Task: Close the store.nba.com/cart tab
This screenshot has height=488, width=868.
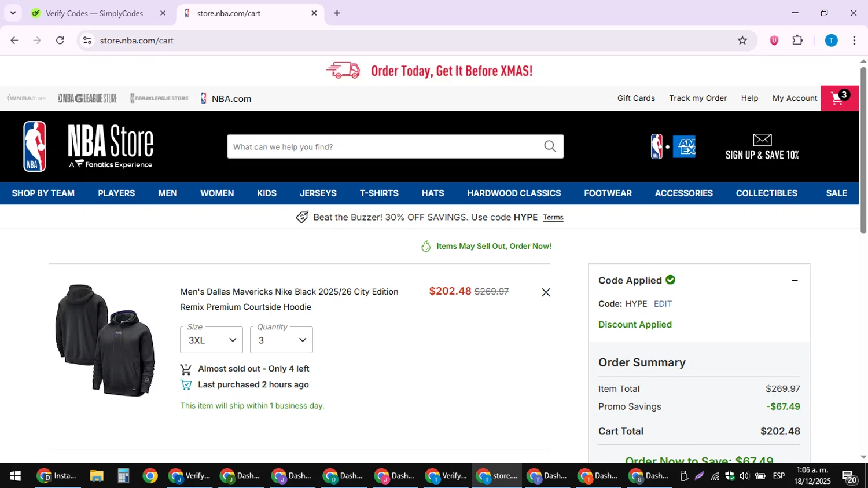Action: (x=314, y=13)
